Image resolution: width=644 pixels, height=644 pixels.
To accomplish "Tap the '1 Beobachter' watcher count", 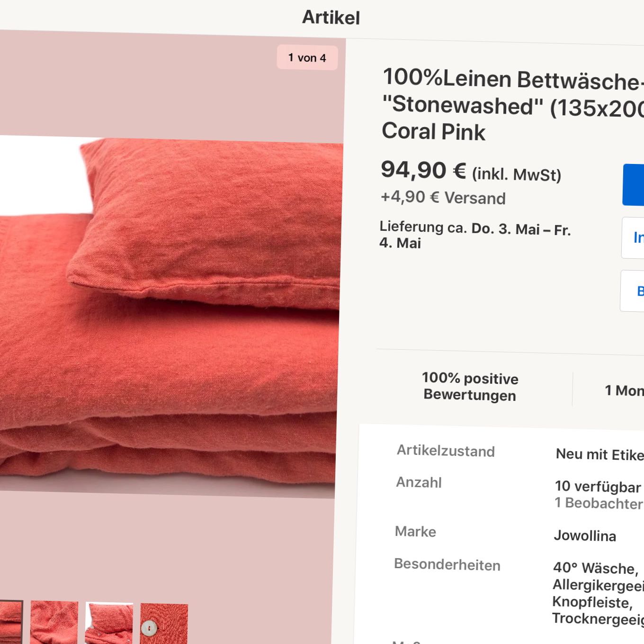I will pos(599,503).
